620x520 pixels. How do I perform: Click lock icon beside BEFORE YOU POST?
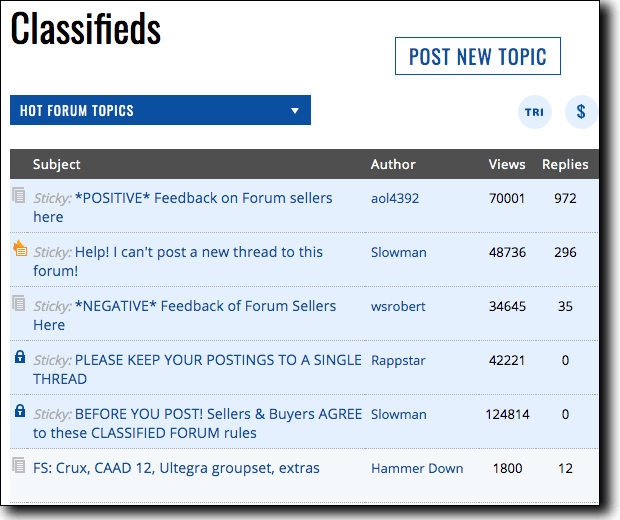(x=20, y=411)
